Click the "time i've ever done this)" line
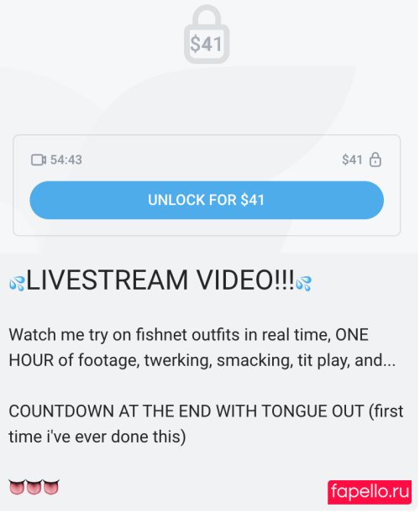 click(97, 438)
